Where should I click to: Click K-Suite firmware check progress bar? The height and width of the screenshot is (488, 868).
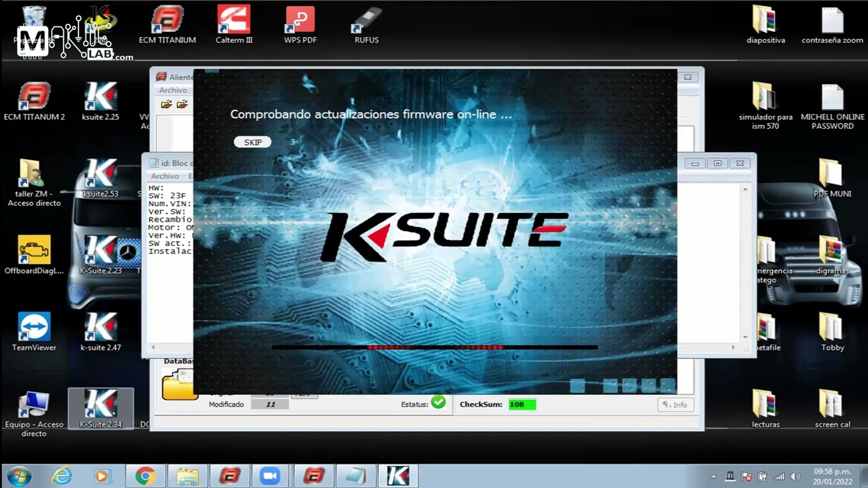tap(435, 347)
